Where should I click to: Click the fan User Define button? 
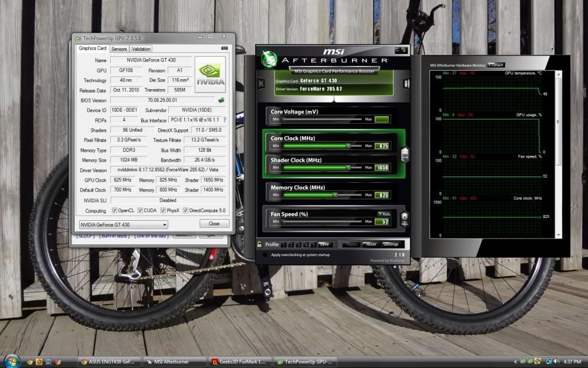click(405, 218)
